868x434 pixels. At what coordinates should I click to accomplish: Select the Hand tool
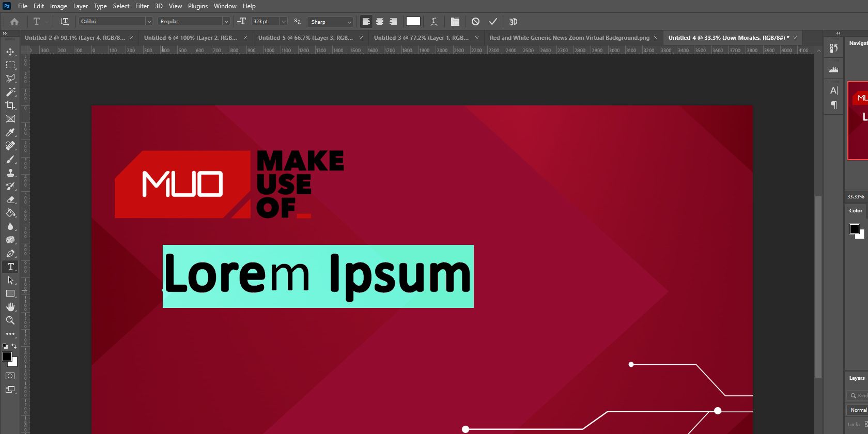[x=10, y=307]
